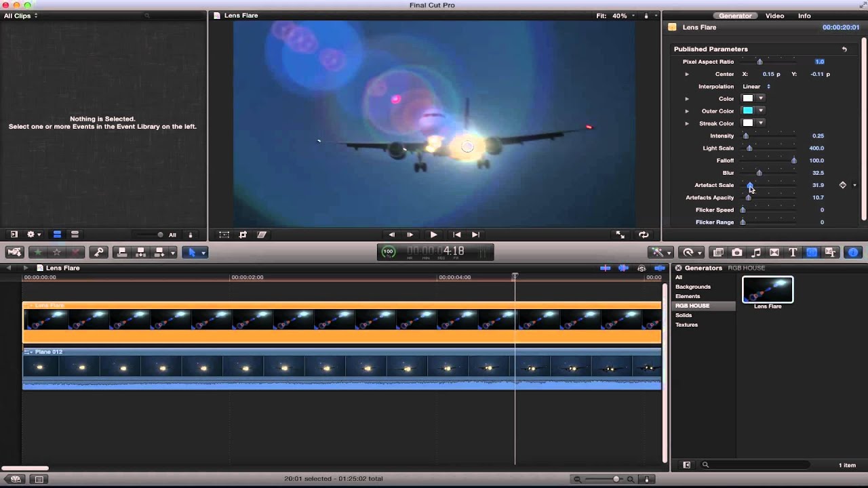Jump to next edit point
The height and width of the screenshot is (488, 868).
click(475, 235)
